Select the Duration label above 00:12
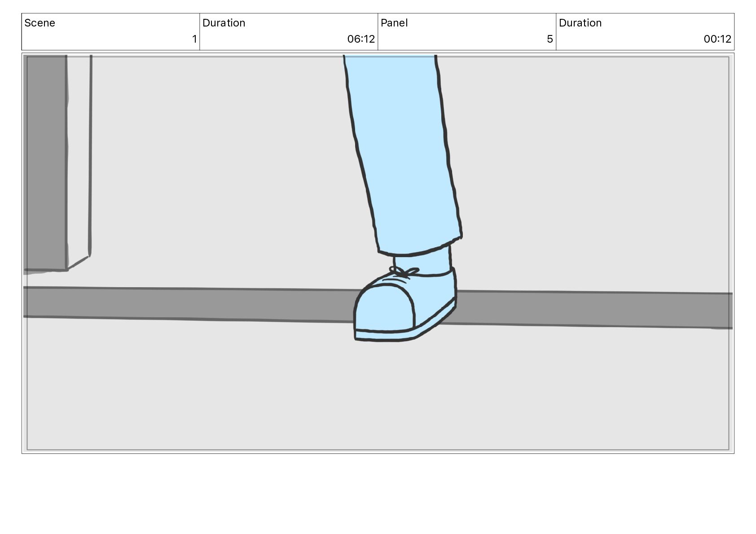The height and width of the screenshot is (534, 756). pyautogui.click(x=580, y=23)
